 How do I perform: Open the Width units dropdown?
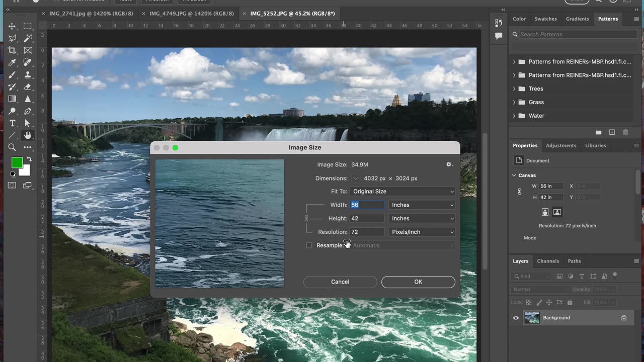tap(422, 205)
